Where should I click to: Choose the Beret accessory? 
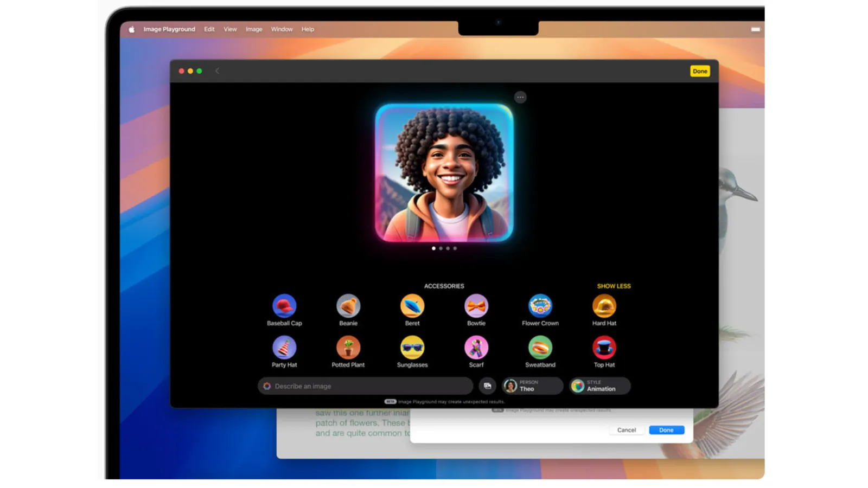point(412,306)
